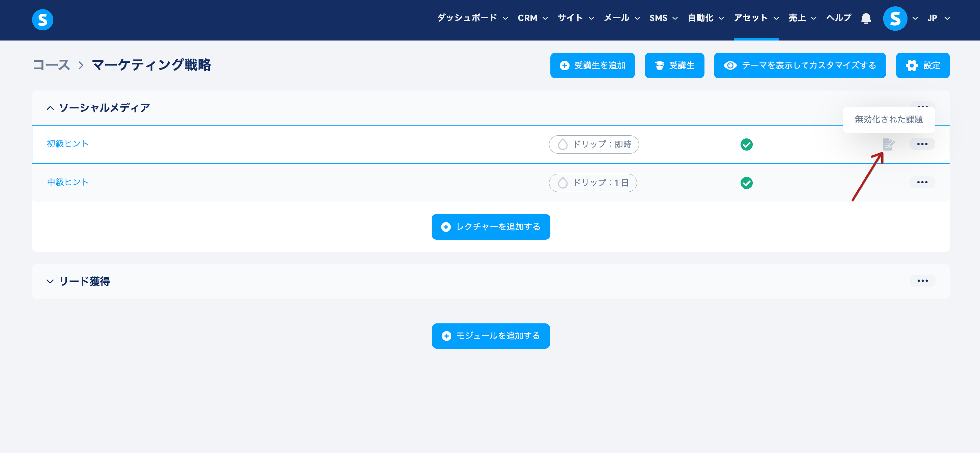Open the three-dot menu for リード獲得 module
Image resolution: width=980 pixels, height=453 pixels.
click(922, 281)
